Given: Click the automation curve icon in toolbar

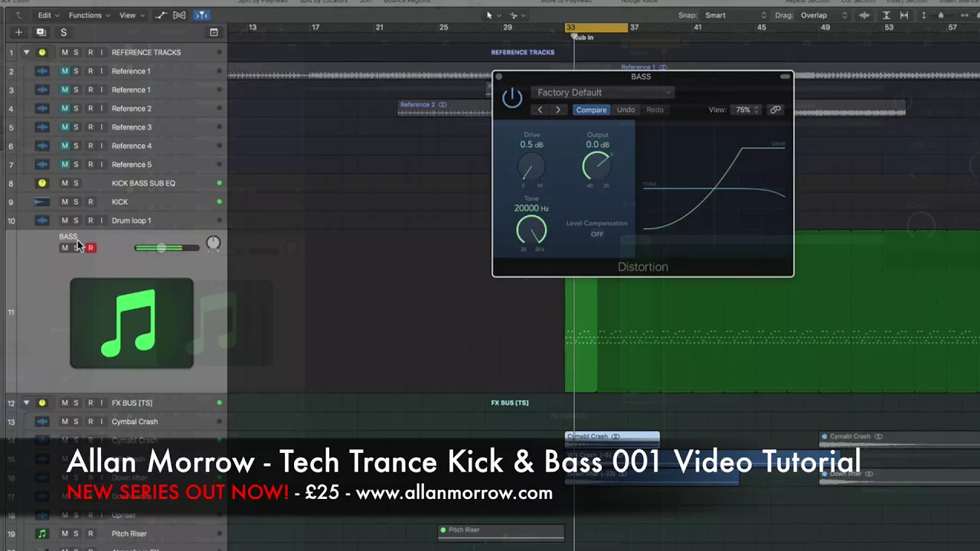Looking at the screenshot, I should click(161, 15).
